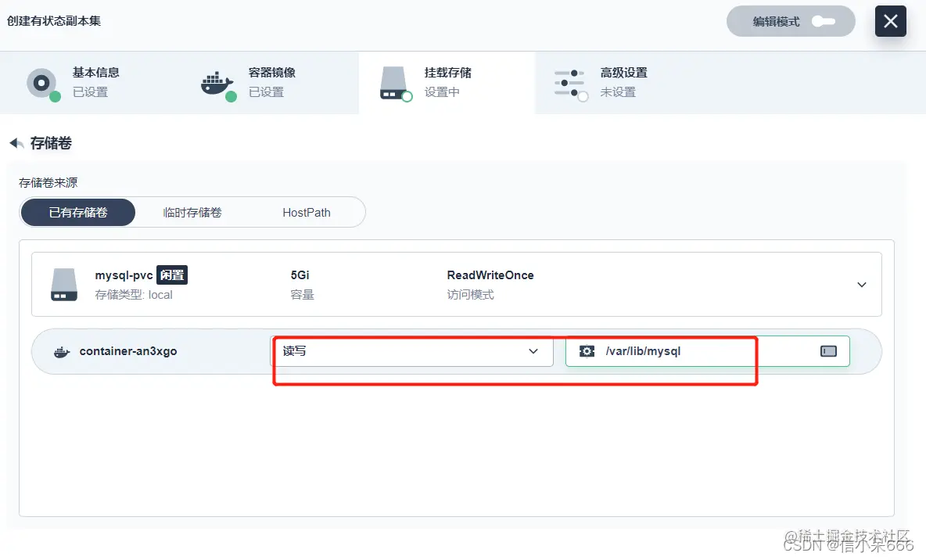Go back using the arrow beside 存储卷
The width and height of the screenshot is (926, 560).
[x=16, y=143]
